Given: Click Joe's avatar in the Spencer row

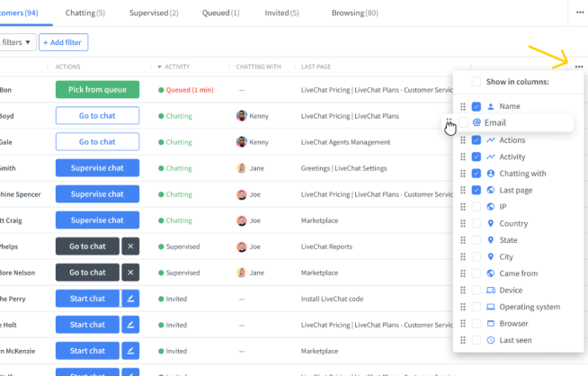Looking at the screenshot, I should [242, 194].
